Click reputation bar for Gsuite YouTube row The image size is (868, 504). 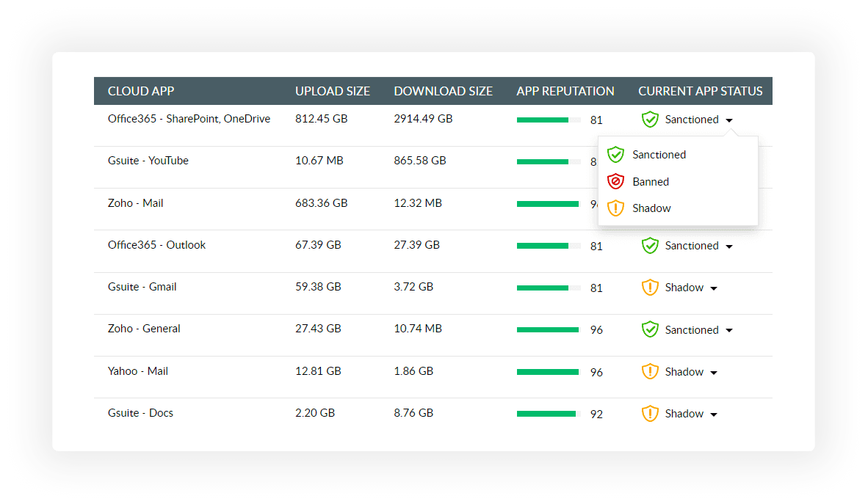point(549,162)
